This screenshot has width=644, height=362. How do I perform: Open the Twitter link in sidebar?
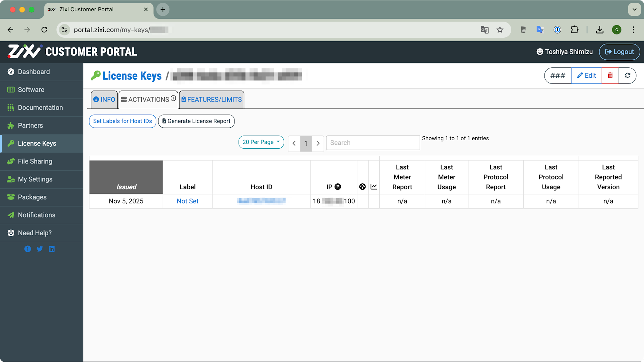pos(40,249)
